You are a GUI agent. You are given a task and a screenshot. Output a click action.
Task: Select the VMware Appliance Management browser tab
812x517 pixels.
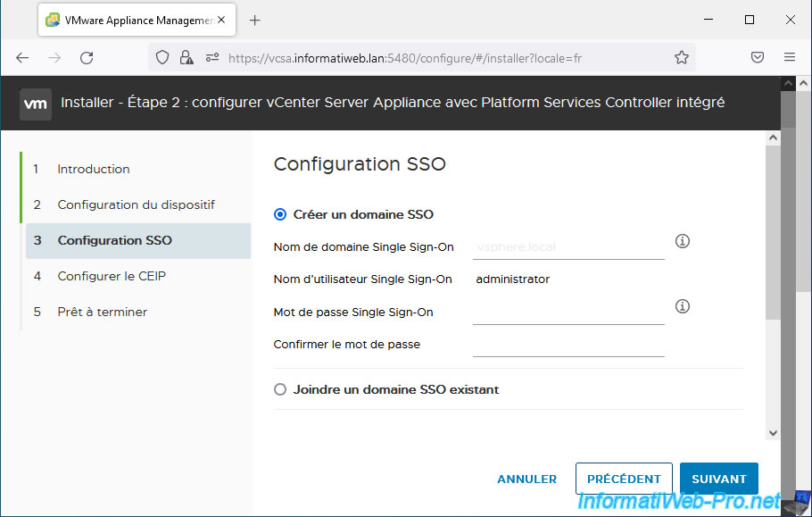click(137, 21)
